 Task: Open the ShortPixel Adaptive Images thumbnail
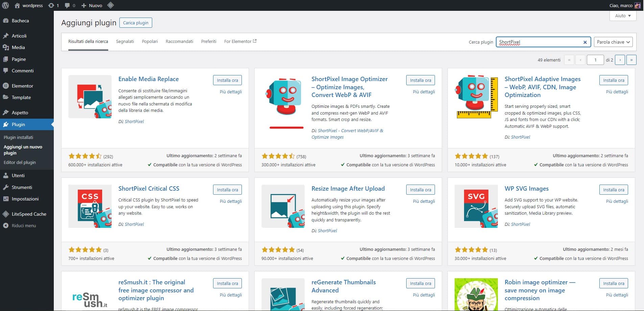click(x=476, y=97)
